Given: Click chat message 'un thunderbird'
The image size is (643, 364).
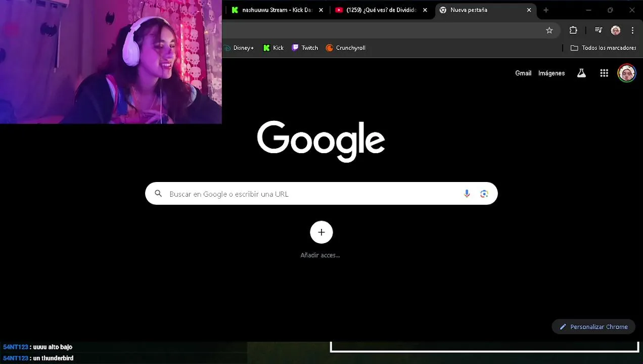Looking at the screenshot, I should tap(53, 358).
